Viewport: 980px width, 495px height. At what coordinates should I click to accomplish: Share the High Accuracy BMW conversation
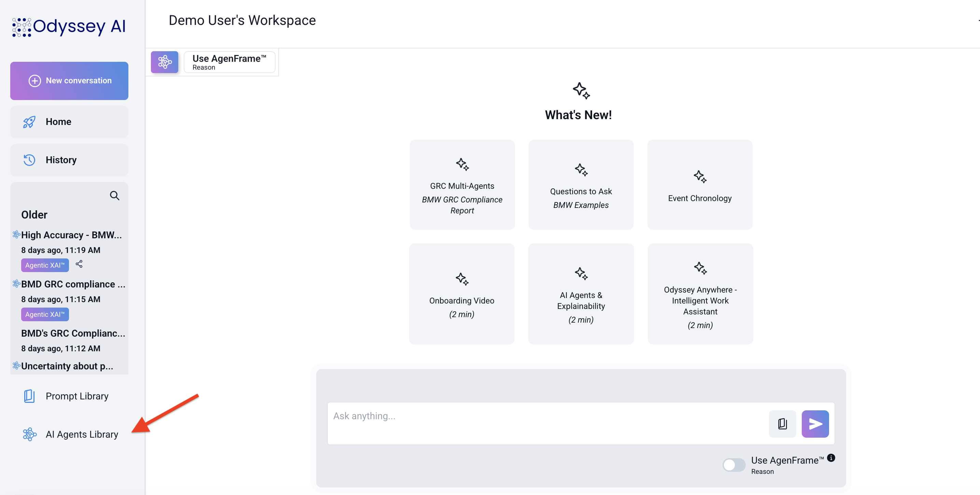[x=79, y=264]
